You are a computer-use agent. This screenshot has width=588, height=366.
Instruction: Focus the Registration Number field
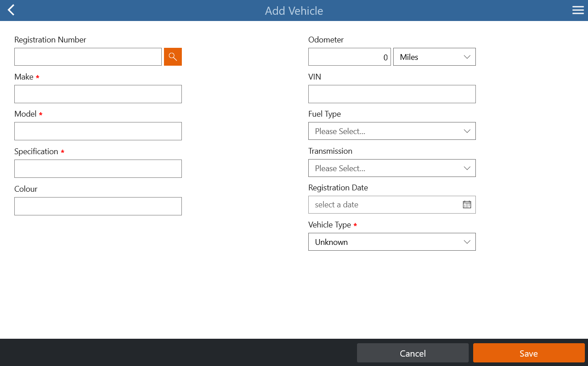coord(88,57)
